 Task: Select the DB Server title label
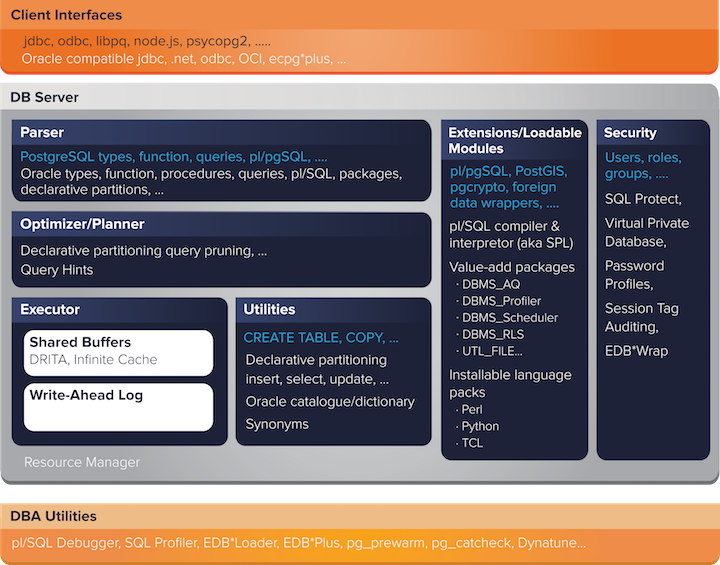coord(44,97)
